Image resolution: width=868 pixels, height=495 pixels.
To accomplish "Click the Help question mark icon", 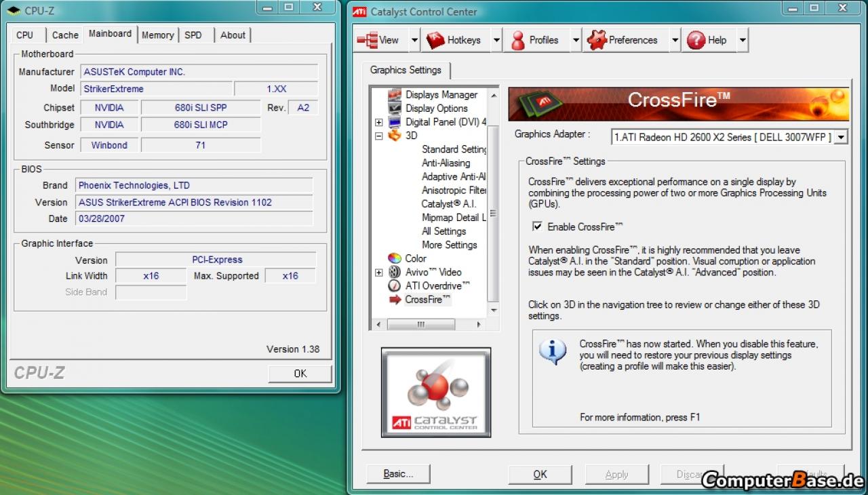I will (x=696, y=40).
